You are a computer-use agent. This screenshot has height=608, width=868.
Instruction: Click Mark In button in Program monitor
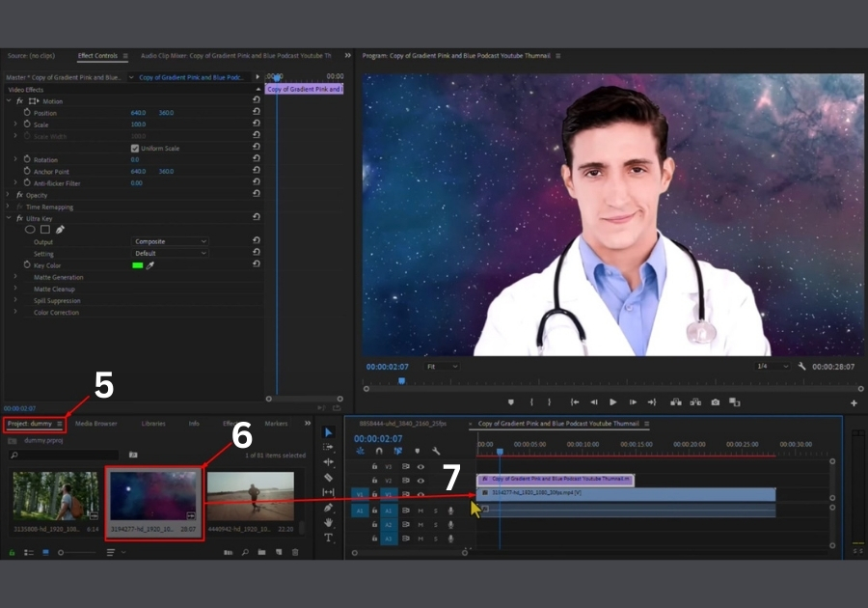(x=531, y=402)
